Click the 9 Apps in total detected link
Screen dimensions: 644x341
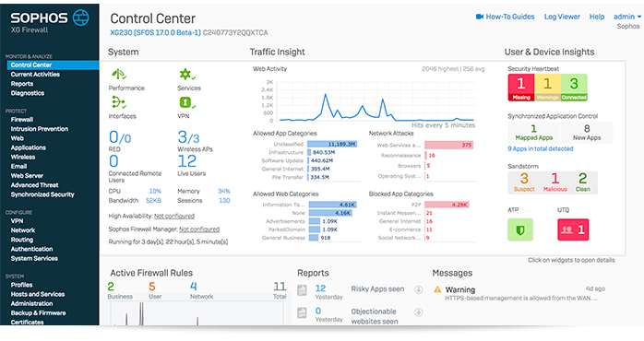tap(540, 149)
